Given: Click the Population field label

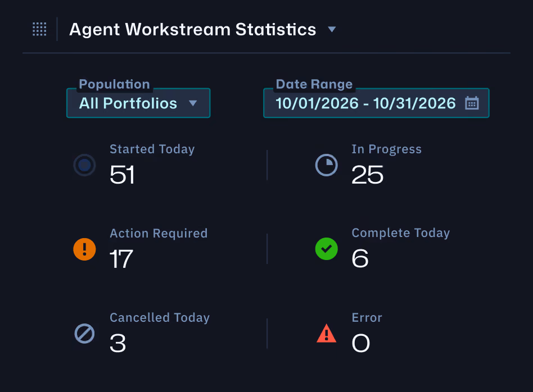Looking at the screenshot, I should (x=114, y=84).
